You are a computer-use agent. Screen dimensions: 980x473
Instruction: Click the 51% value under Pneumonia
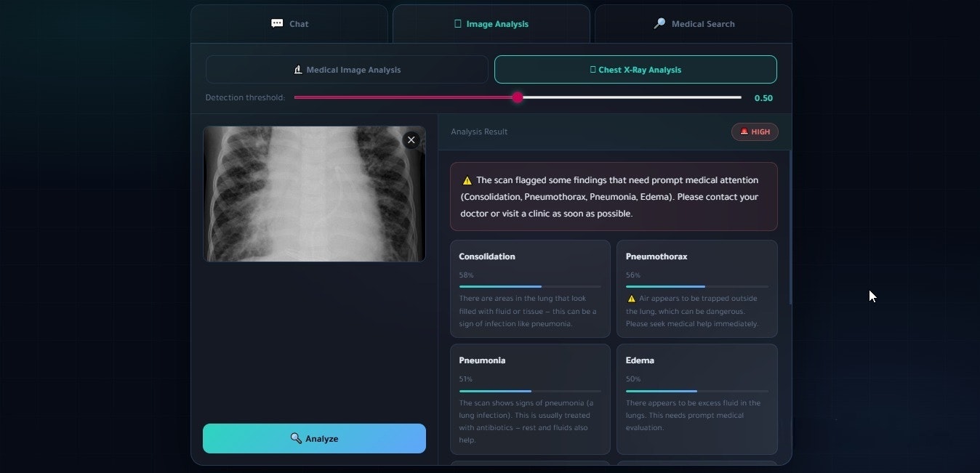[x=465, y=379]
